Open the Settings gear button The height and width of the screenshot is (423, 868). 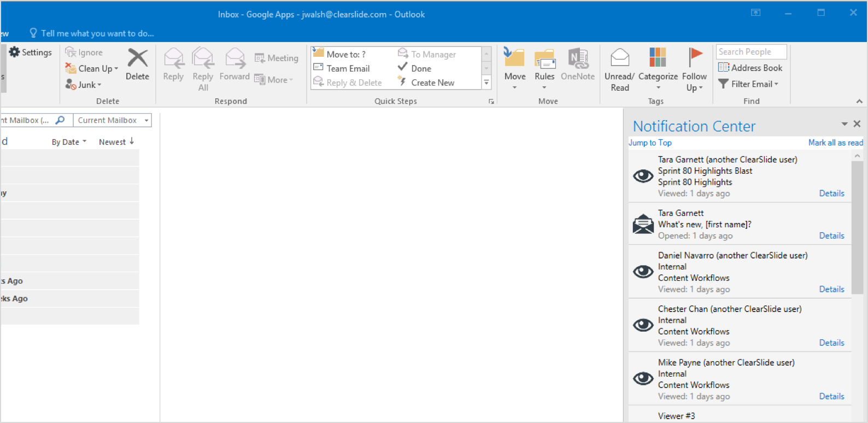31,52
